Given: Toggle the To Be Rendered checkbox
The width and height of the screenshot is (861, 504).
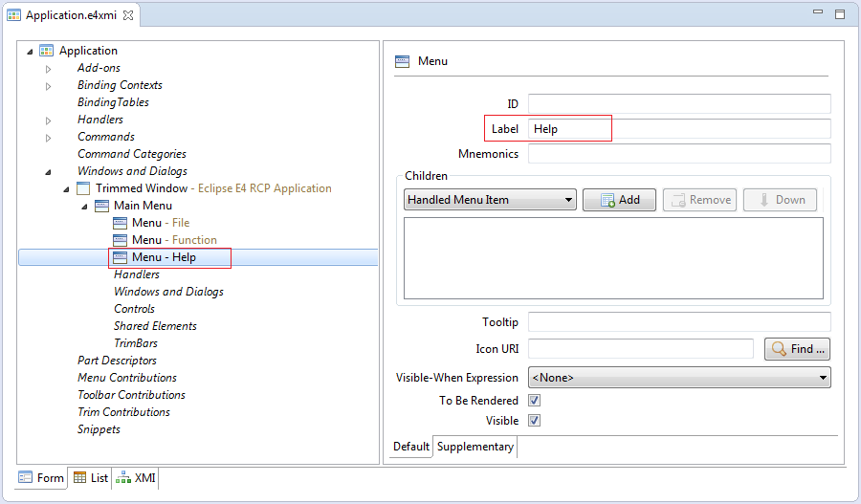Looking at the screenshot, I should [x=534, y=400].
